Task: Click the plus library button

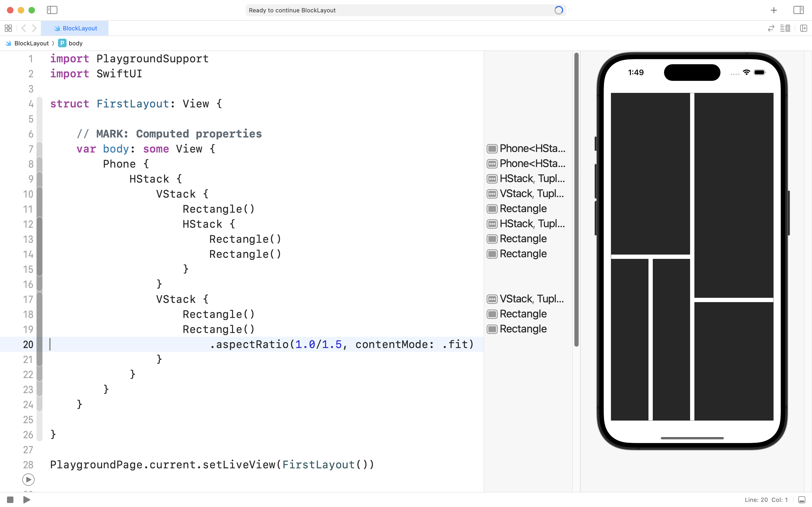Action: click(x=773, y=10)
